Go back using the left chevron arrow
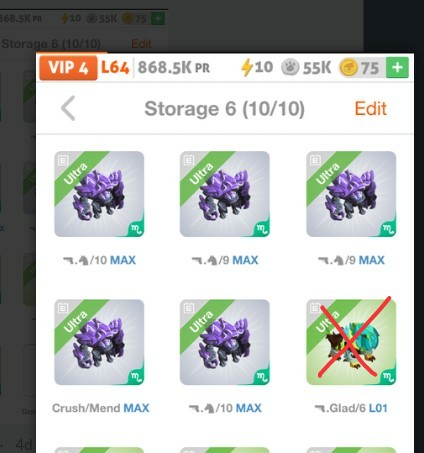 pos(68,108)
